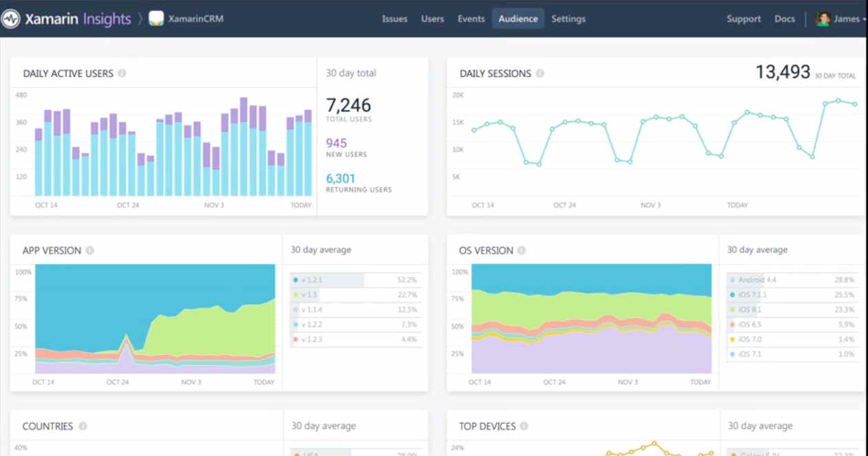Click the Daily Sessions heading

coord(495,73)
